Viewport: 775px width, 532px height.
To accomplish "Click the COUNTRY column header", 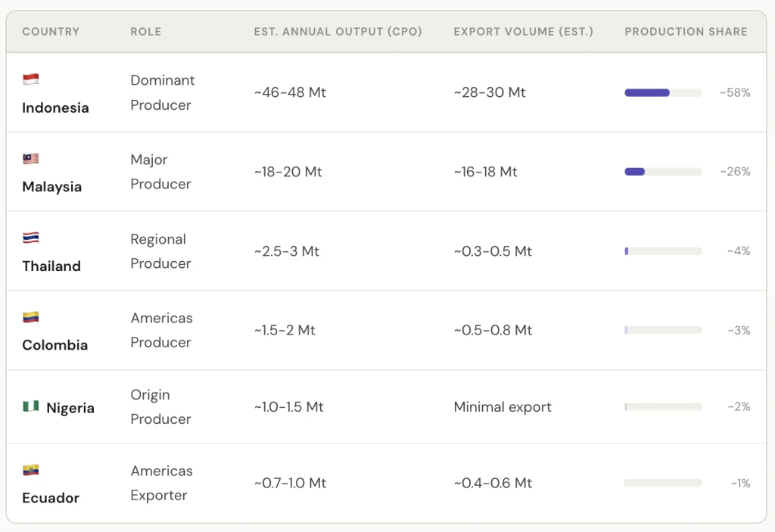I will [x=51, y=32].
